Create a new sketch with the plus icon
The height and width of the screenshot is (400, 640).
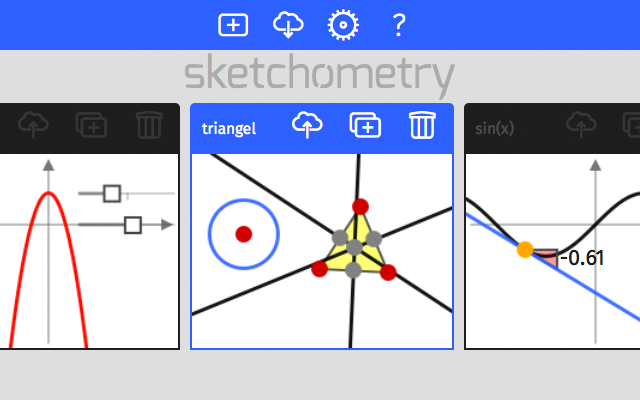tap(233, 25)
